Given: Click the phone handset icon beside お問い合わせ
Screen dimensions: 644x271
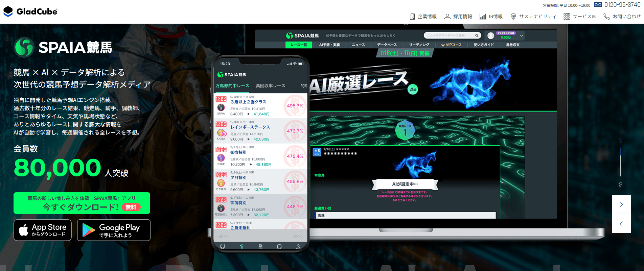Looking at the screenshot, I should click(x=606, y=17).
